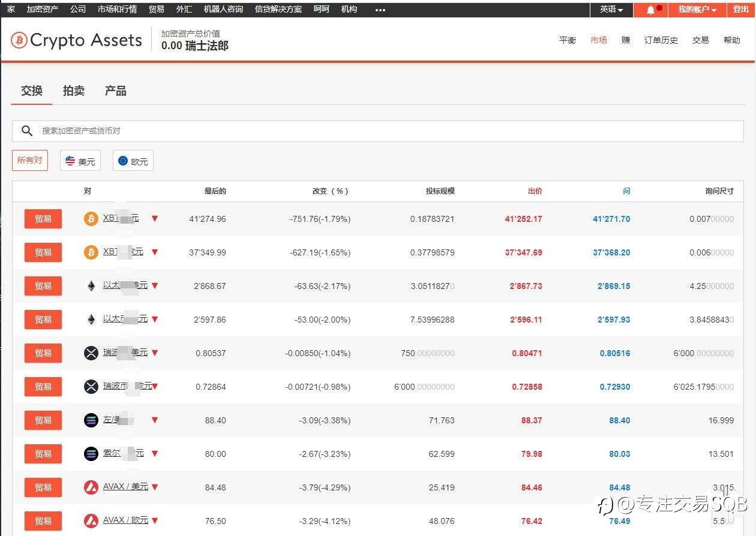Viewport: 756px width, 536px height.
Task: Switch to the 交换 tab
Action: point(32,91)
